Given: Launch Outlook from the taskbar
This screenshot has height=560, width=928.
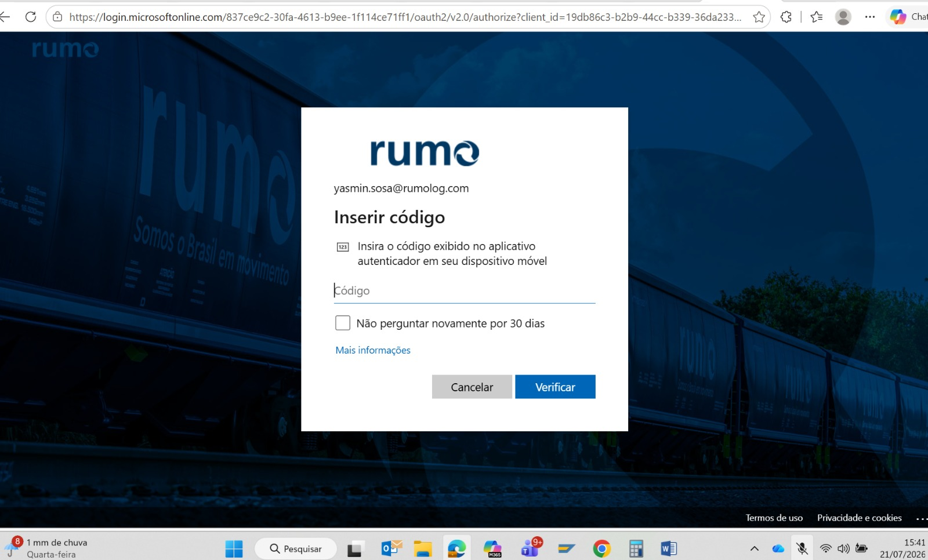Looking at the screenshot, I should coord(391,548).
